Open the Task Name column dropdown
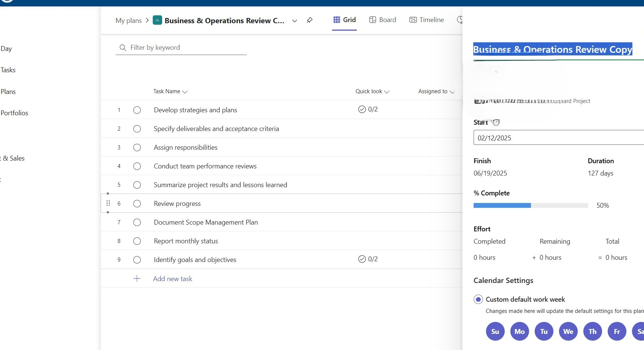The height and width of the screenshot is (350, 644). (x=185, y=92)
